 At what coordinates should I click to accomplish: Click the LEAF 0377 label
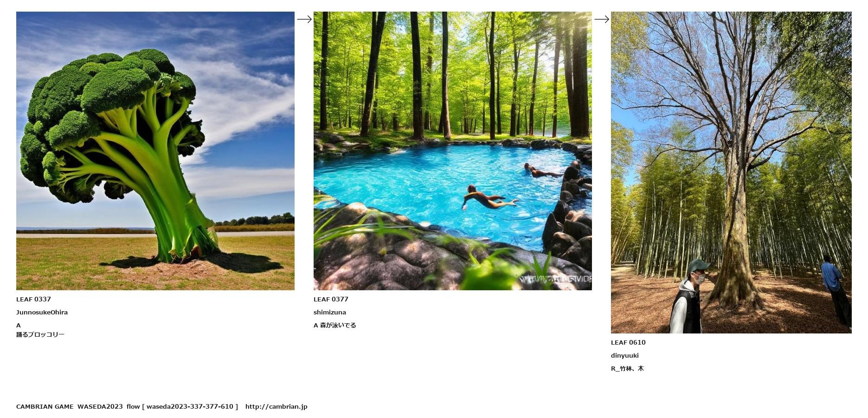point(331,299)
